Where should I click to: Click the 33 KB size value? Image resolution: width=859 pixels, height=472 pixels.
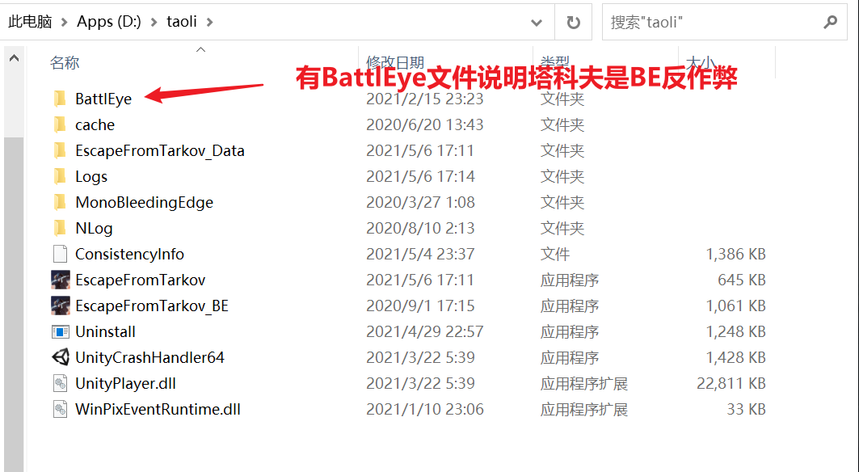[746, 409]
